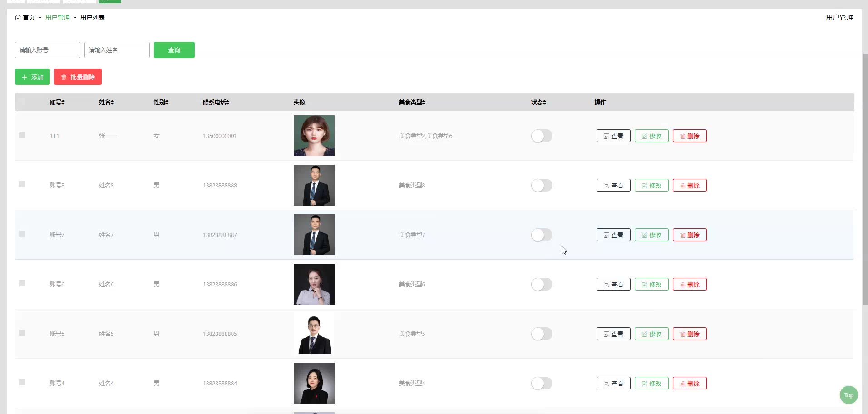The image size is (868, 414).
Task: Check the select-all box in the table header
Action: 22,102
